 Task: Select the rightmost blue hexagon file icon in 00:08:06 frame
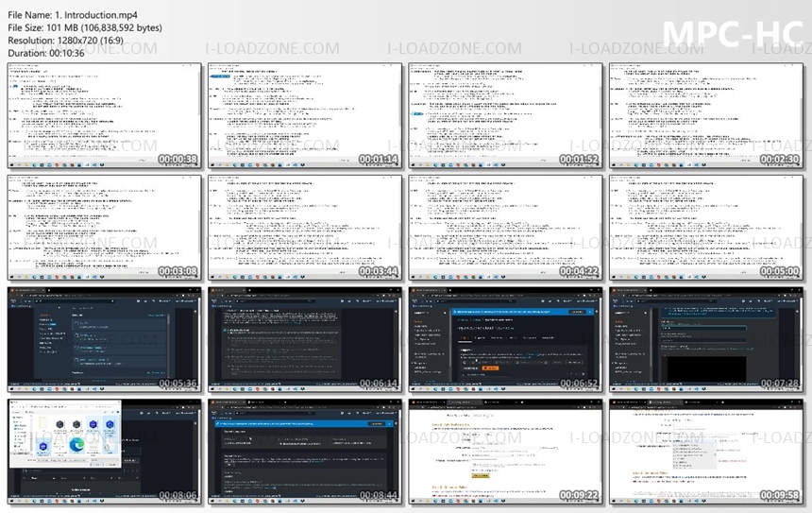tap(110, 424)
